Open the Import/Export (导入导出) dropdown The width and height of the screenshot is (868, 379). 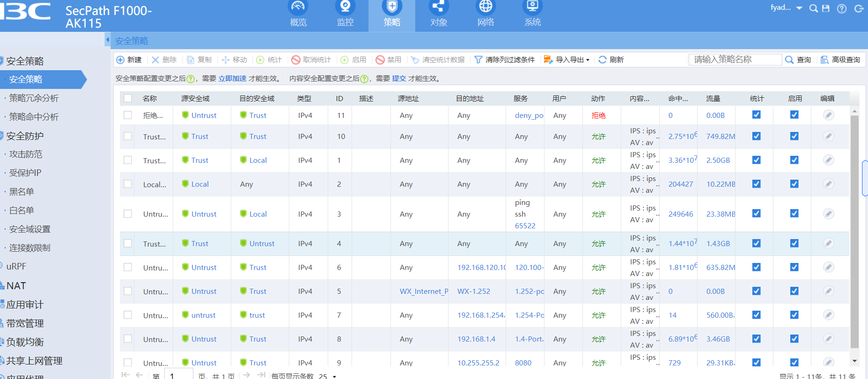pos(566,60)
